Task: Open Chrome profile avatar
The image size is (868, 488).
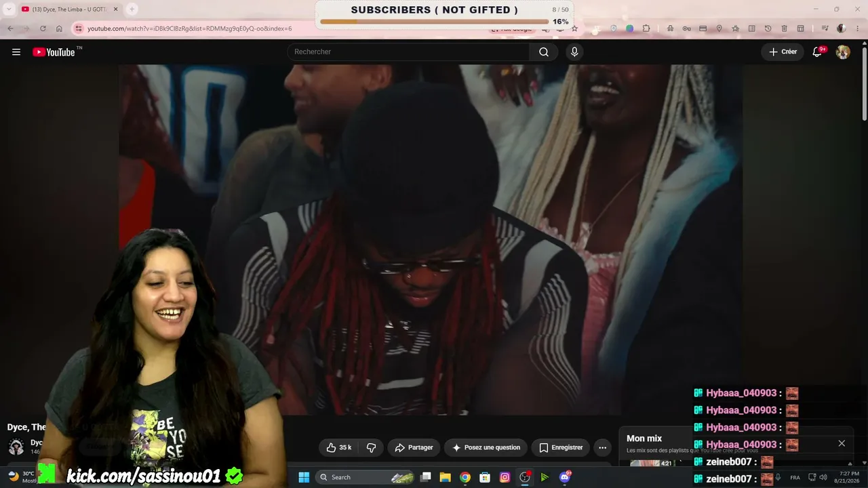Action: (x=842, y=28)
